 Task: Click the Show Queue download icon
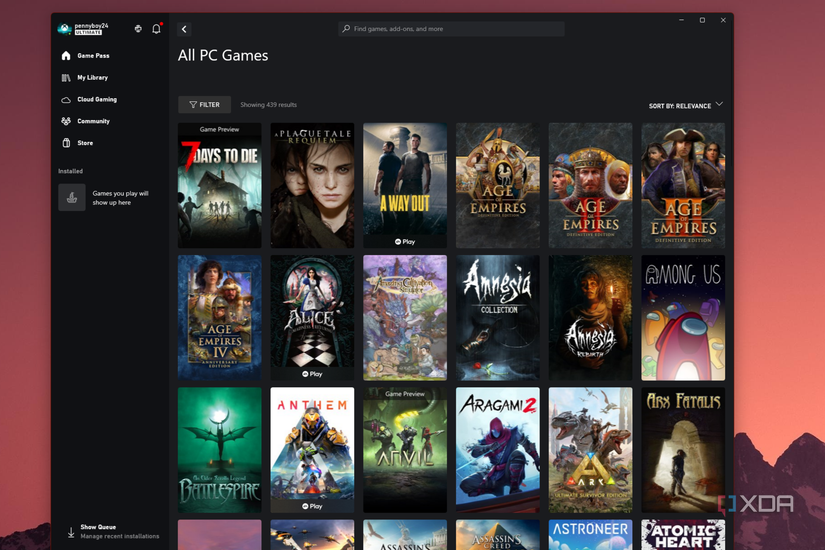click(x=71, y=533)
